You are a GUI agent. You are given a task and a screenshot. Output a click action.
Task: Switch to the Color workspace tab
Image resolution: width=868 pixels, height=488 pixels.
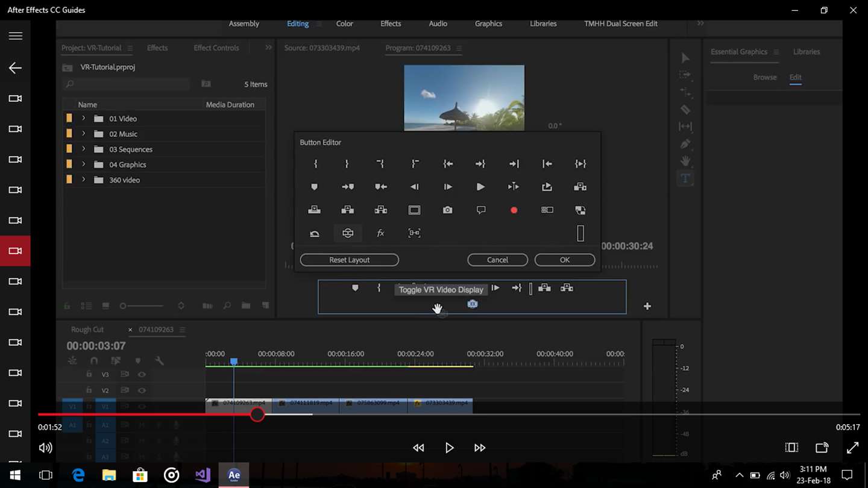[344, 23]
